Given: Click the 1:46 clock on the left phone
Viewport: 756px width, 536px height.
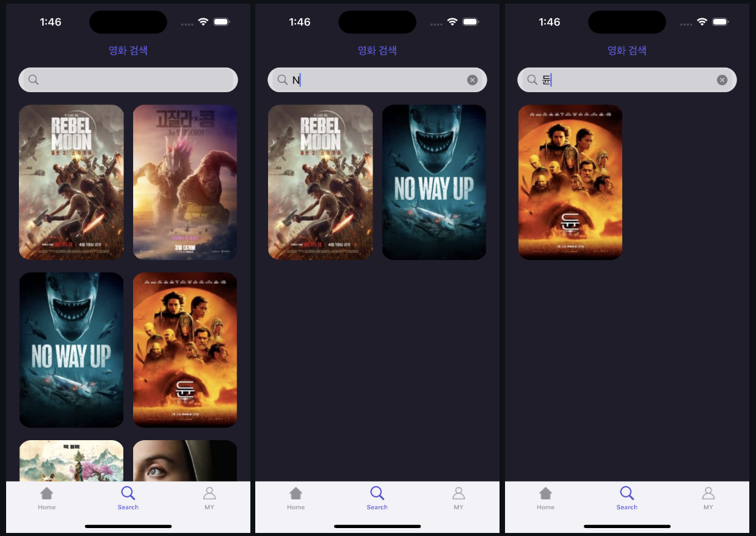Looking at the screenshot, I should coord(51,22).
